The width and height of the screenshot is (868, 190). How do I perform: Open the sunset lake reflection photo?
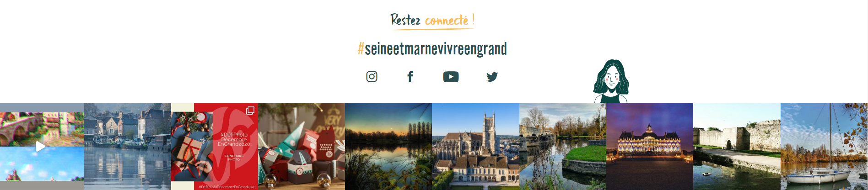click(x=388, y=146)
